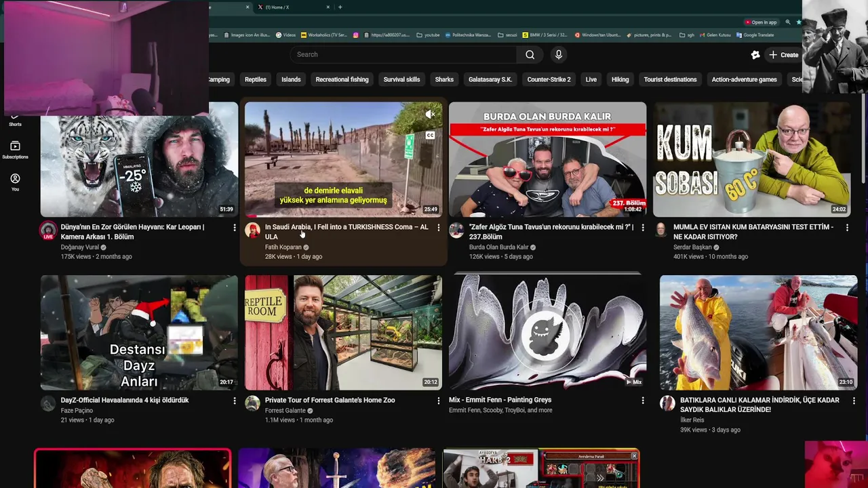Viewport: 868px width, 488px height.
Task: Open Burda Olan Burda Kalır channel avatar
Action: pos(456,230)
